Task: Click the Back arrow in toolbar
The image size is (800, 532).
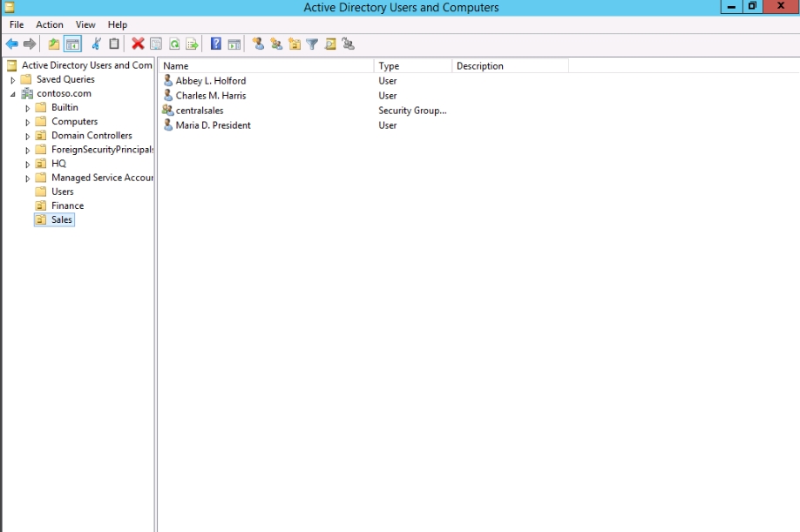Action: click(11, 44)
